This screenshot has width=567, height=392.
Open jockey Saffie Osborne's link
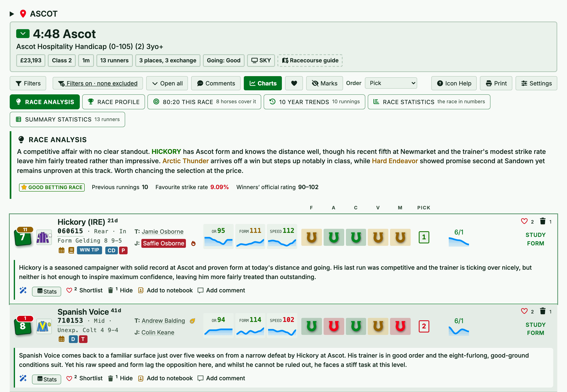click(164, 243)
